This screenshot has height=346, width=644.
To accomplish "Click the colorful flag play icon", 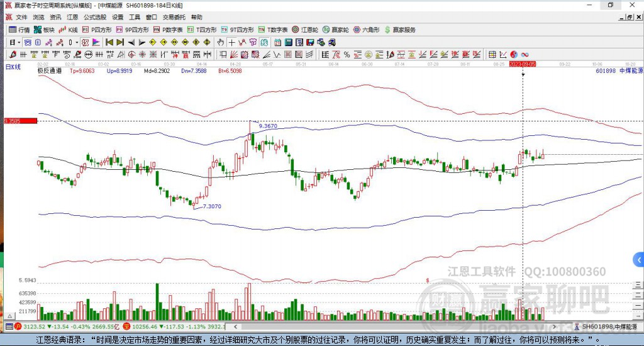I will [x=96, y=42].
